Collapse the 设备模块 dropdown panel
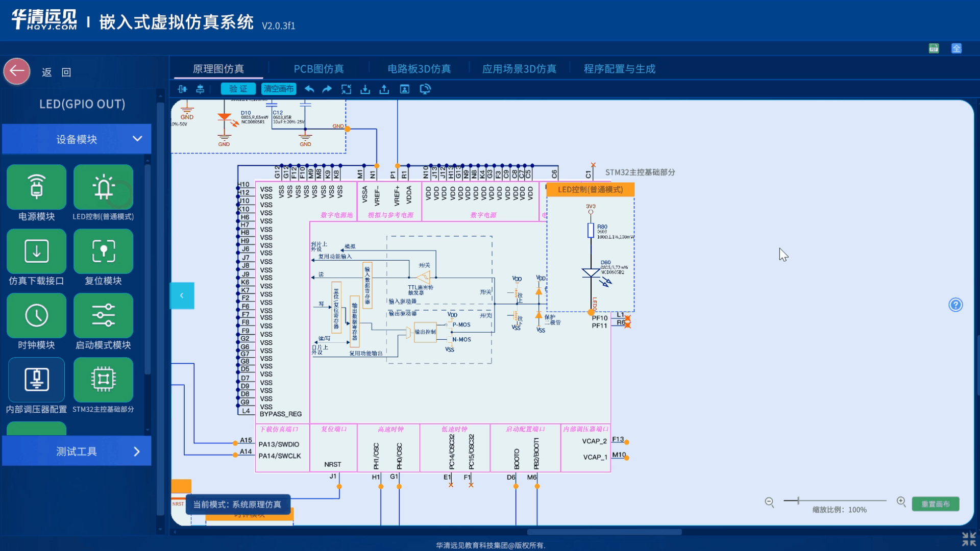Viewport: 980px width, 551px height. point(137,139)
